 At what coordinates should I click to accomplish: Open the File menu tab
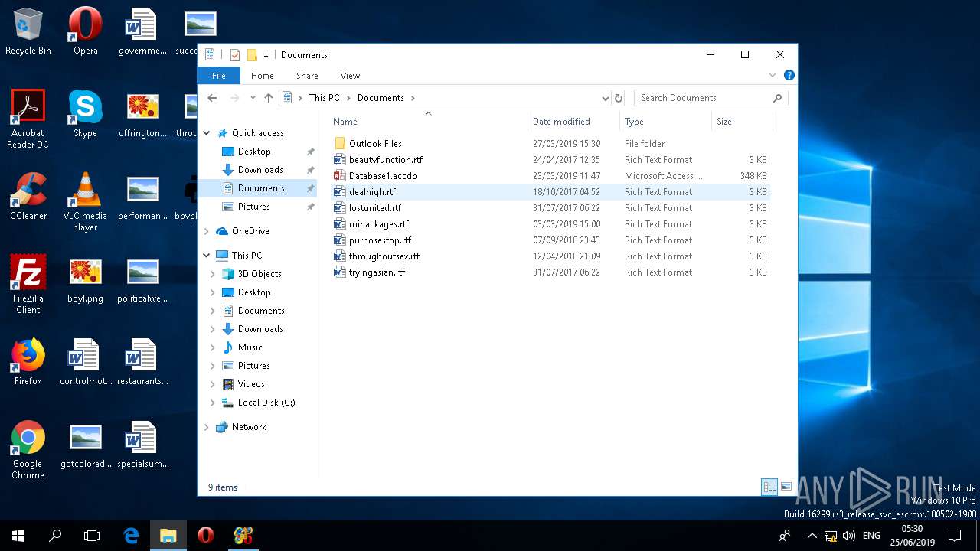(219, 76)
